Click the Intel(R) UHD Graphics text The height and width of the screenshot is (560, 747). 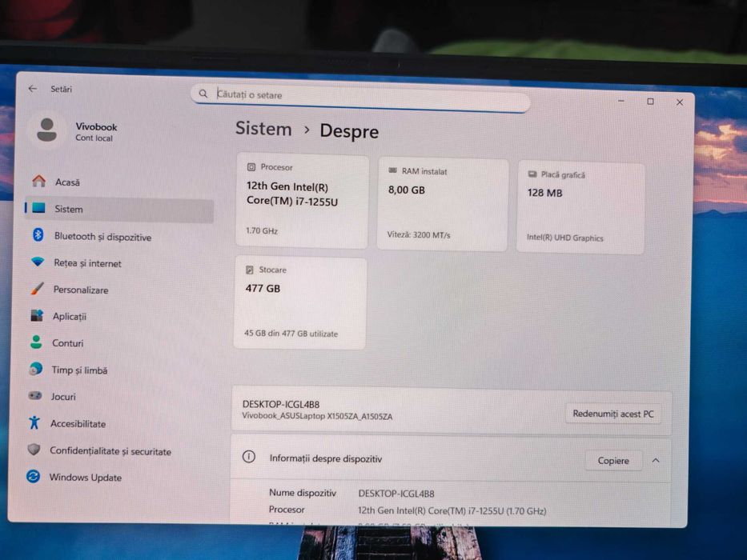click(x=565, y=238)
